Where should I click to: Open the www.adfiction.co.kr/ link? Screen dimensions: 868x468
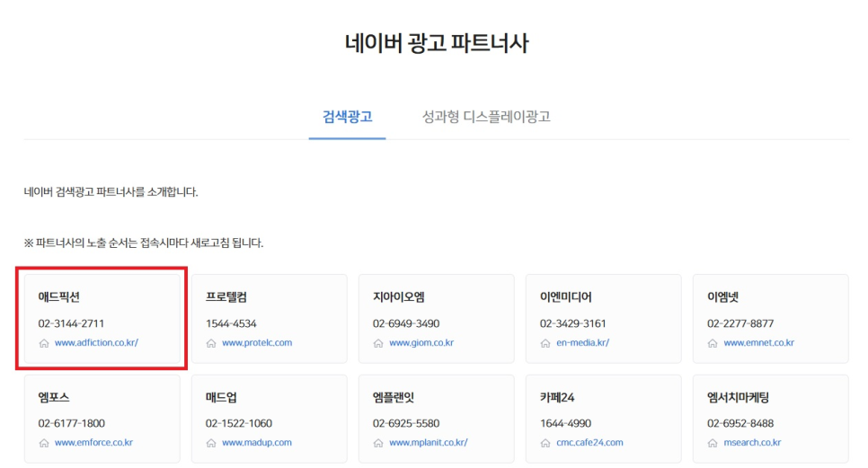(96, 342)
